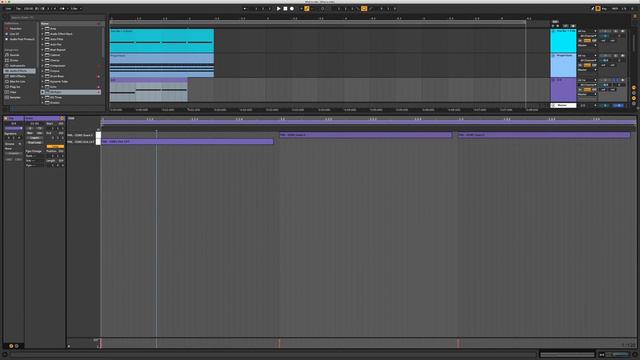Enable the Punch-Out switch
The height and width of the screenshot is (360, 640).
pos(371,9)
